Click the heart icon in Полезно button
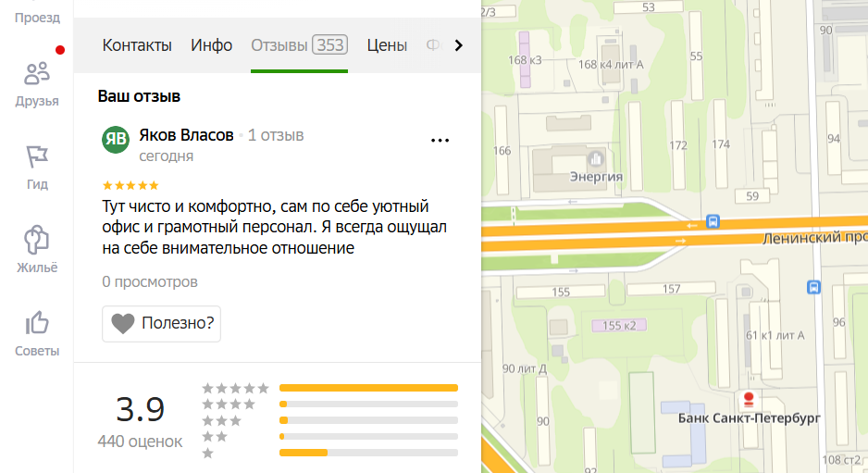Image resolution: width=868 pixels, height=473 pixels. tap(123, 323)
